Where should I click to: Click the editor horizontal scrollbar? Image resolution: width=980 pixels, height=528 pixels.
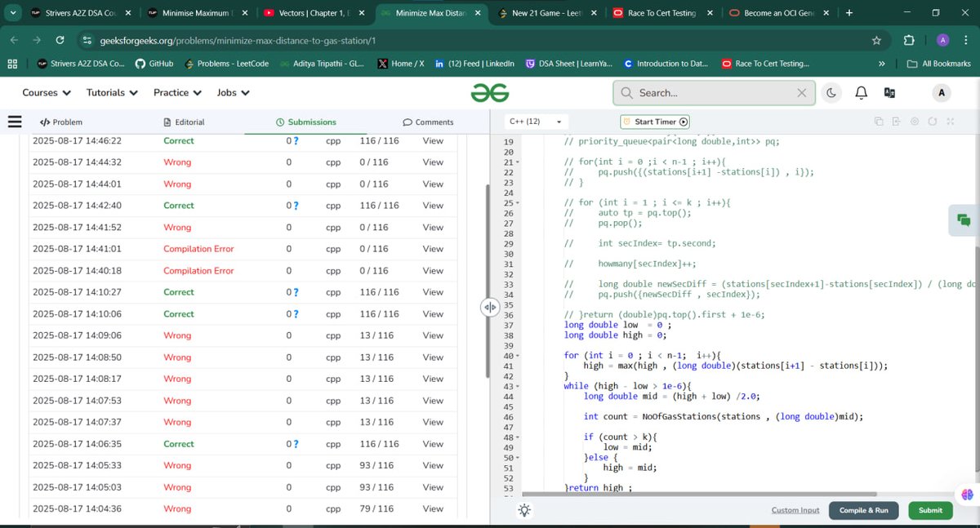coord(698,494)
